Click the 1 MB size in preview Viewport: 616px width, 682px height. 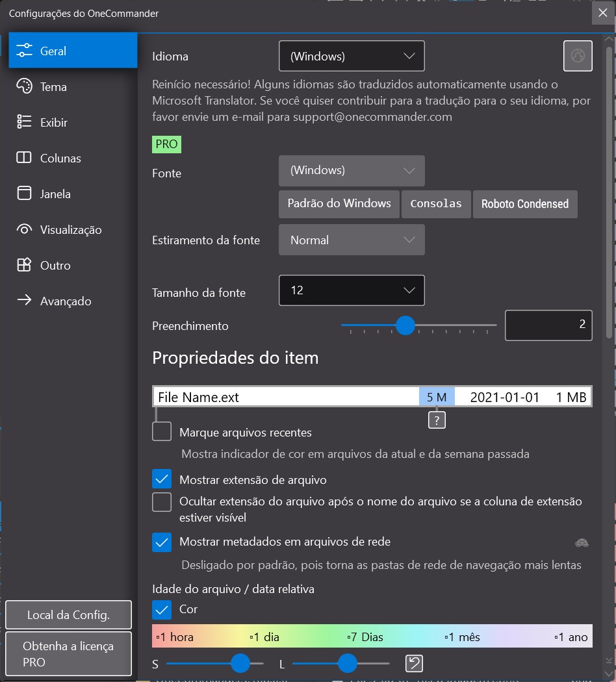pos(571,397)
